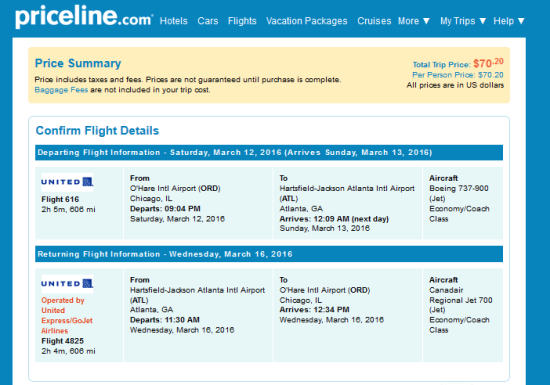Screen dimensions: 550x385
Task: Expand the Help menu arrow
Action: tap(521, 21)
